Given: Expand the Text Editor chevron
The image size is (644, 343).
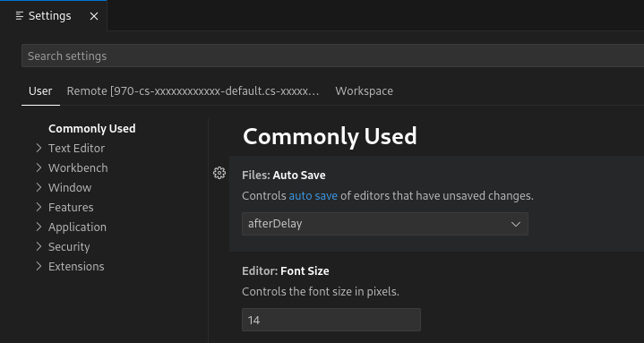Looking at the screenshot, I should 39,148.
